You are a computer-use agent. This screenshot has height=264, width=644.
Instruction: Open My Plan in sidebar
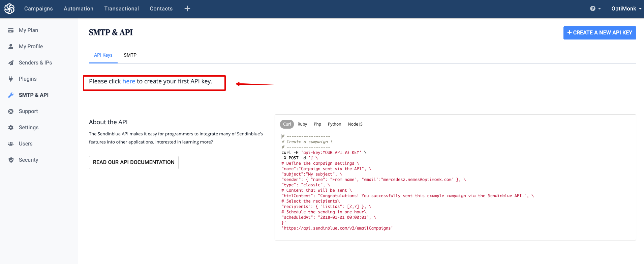pyautogui.click(x=28, y=30)
